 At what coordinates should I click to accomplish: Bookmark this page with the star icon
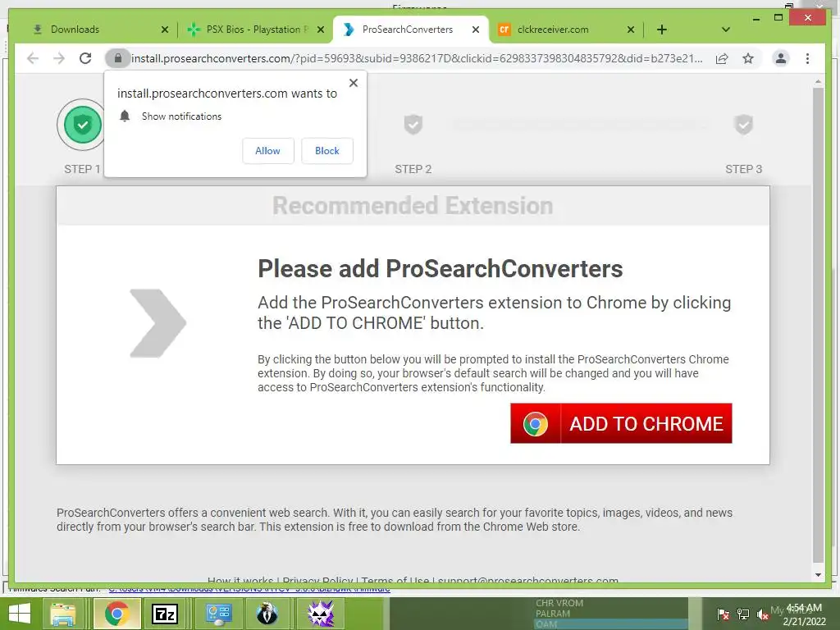coord(748,58)
